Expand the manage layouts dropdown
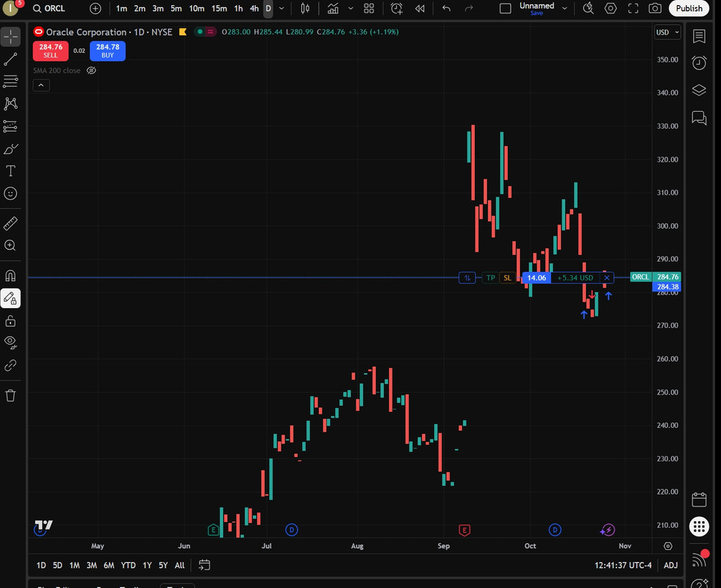721x588 pixels. [564, 8]
